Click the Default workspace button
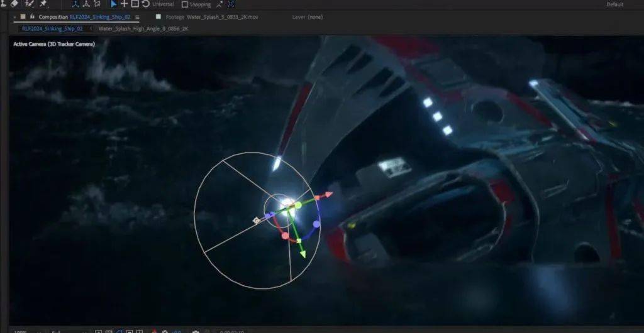644x333 pixels. tap(614, 4)
